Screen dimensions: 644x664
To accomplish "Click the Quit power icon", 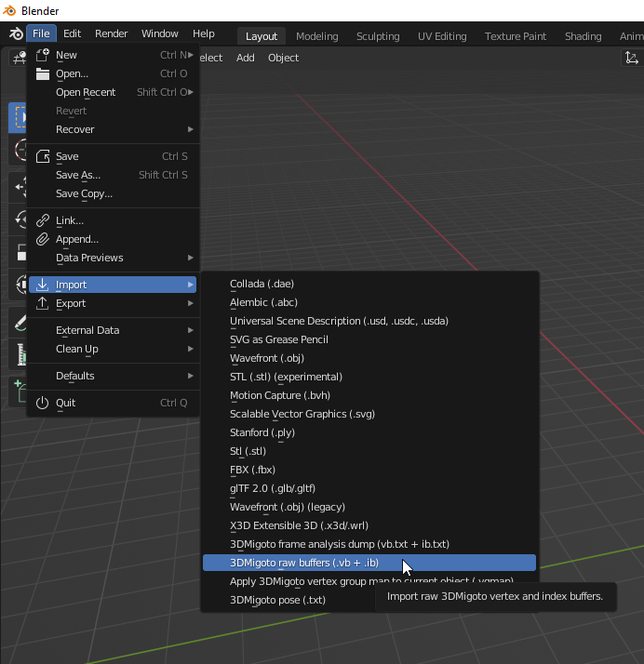I will coord(43,403).
